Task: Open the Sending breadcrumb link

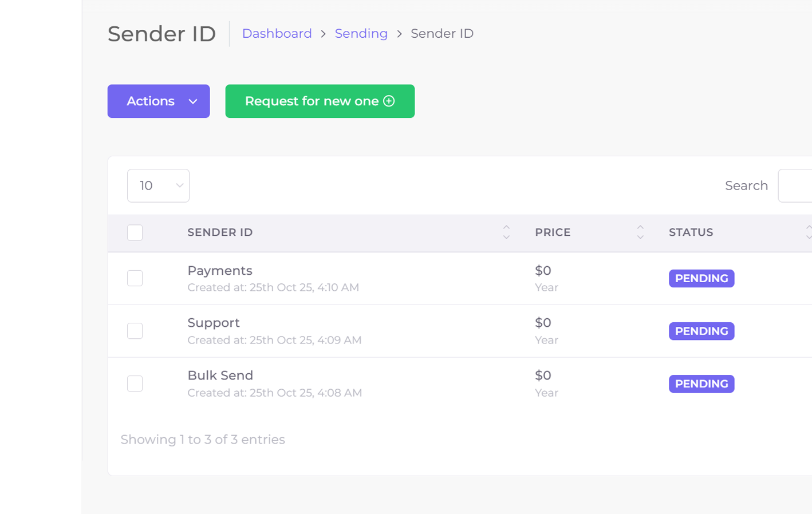Action: coord(361,34)
